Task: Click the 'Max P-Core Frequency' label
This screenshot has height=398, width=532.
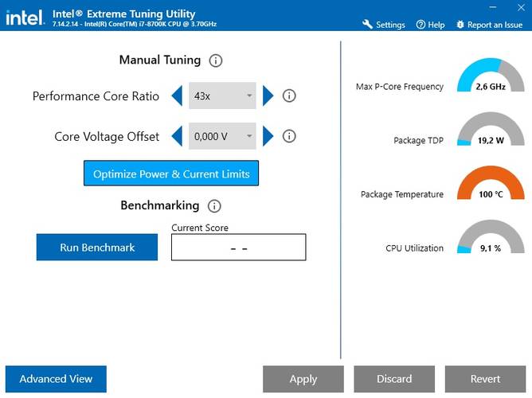Action: coord(400,87)
